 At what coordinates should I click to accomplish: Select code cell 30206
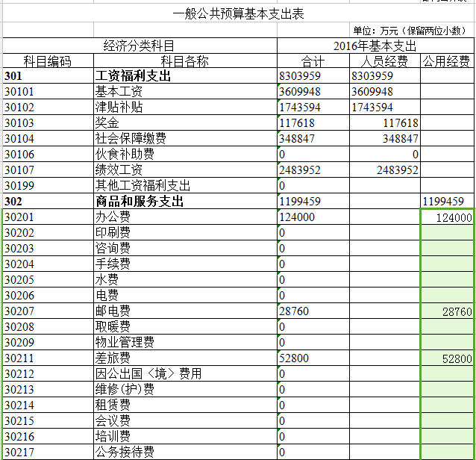tap(48, 295)
